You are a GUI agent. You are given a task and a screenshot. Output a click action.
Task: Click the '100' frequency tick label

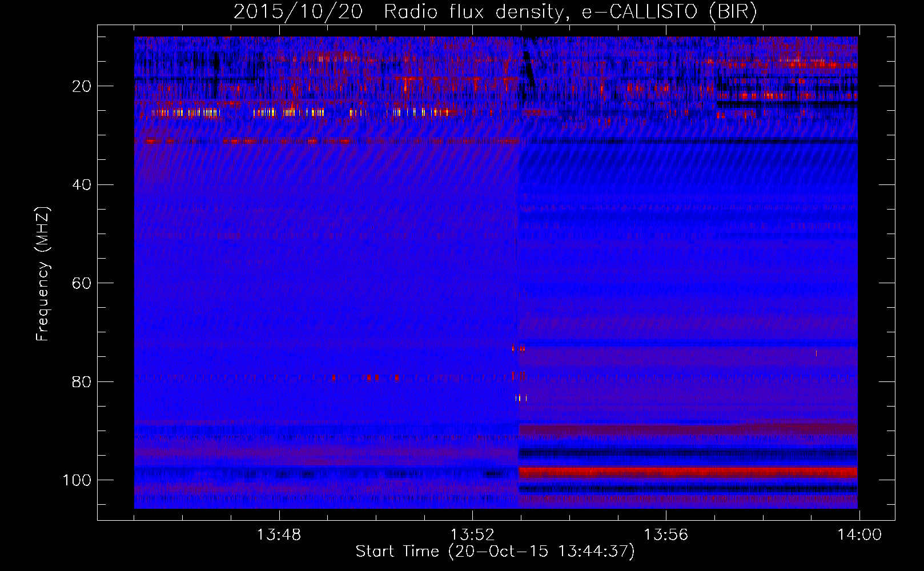[77, 480]
